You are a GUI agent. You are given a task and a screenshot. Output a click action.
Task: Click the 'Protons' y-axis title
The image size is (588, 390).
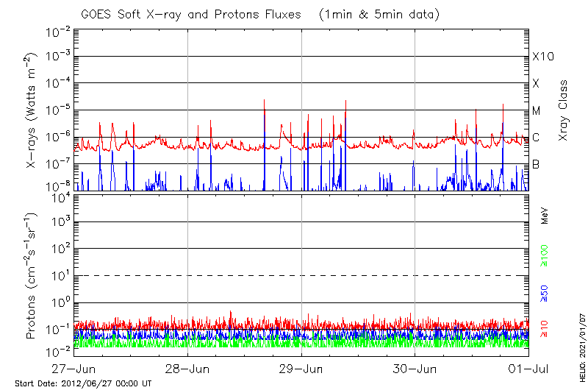[32, 276]
